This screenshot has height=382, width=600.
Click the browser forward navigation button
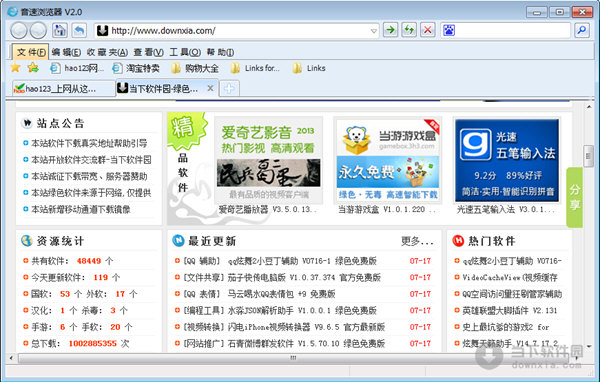(x=38, y=30)
